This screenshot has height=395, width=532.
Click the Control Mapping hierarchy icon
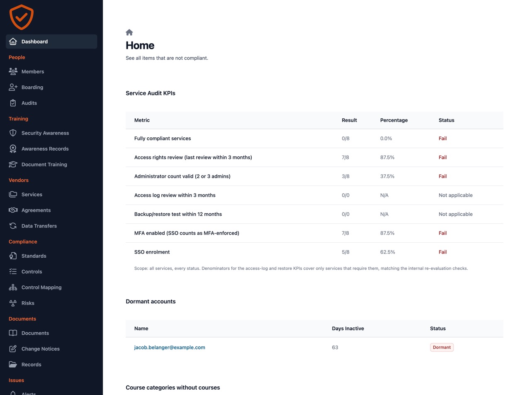[13, 287]
